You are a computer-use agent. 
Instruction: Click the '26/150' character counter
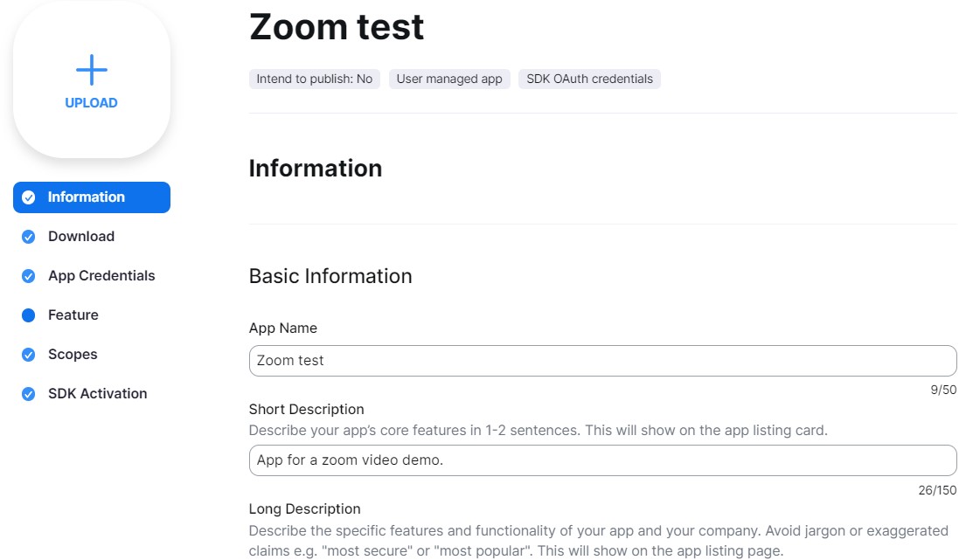tap(937, 490)
